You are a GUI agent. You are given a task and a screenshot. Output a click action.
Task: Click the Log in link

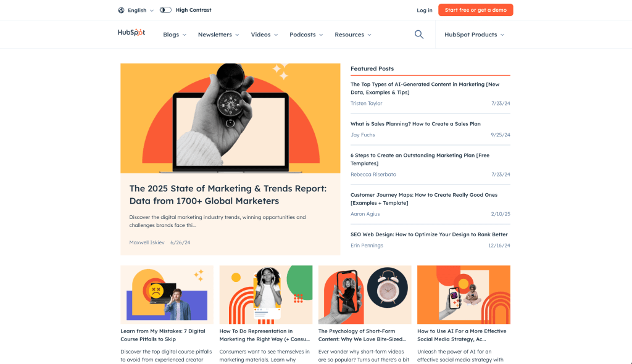point(425,10)
